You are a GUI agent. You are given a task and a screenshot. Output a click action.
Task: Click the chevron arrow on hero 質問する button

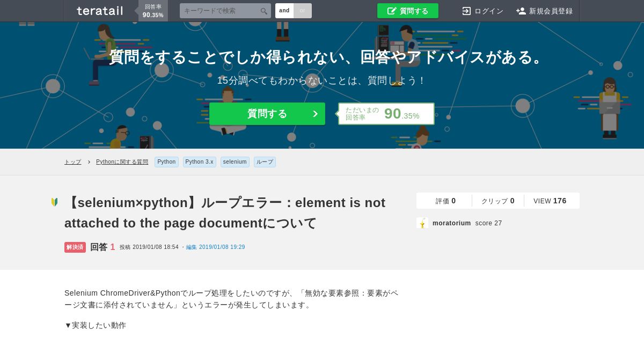(315, 114)
